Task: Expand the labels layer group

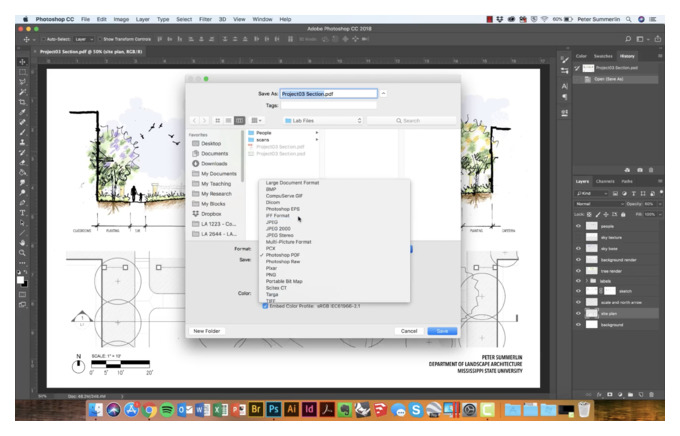Action: pos(587,281)
